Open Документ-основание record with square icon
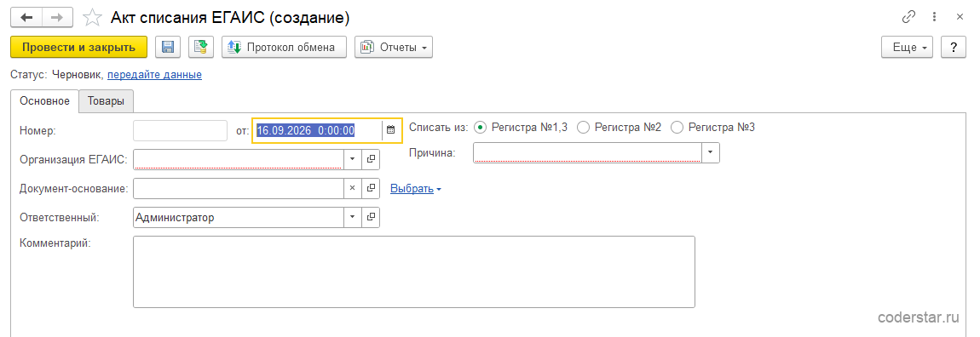The width and height of the screenshot is (980, 337). pos(371,188)
